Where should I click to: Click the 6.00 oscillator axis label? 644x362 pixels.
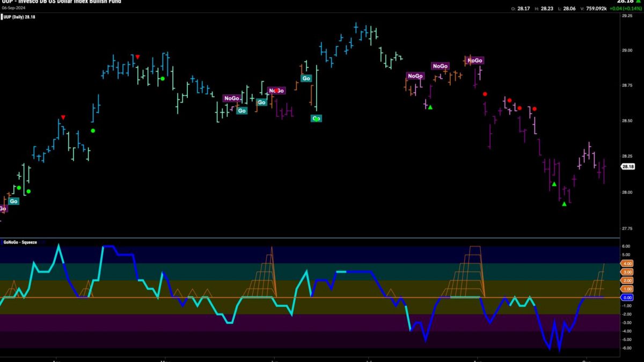point(626,247)
